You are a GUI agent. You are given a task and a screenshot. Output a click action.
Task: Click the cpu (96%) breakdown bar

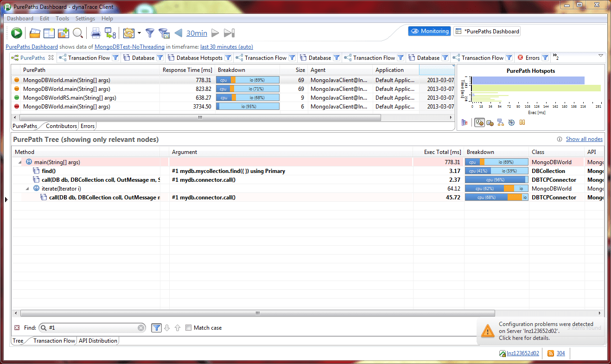tap(496, 180)
